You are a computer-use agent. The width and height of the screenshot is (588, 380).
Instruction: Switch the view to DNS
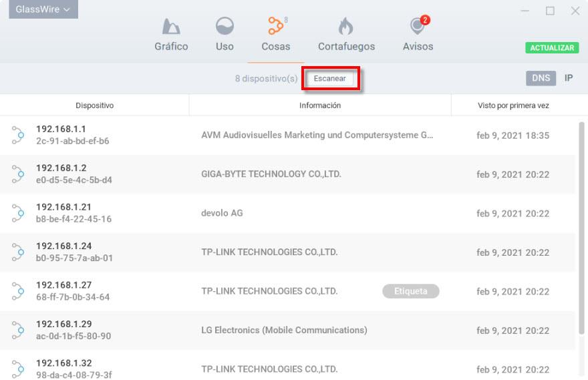[541, 78]
